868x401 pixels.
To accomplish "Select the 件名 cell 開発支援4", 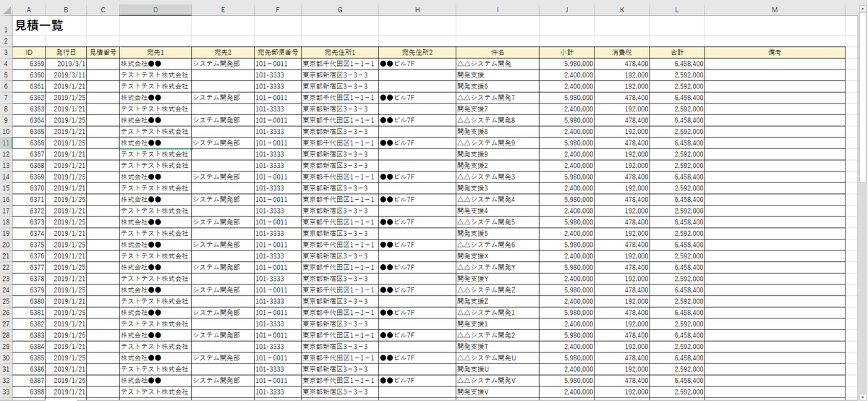I will pos(498,211).
